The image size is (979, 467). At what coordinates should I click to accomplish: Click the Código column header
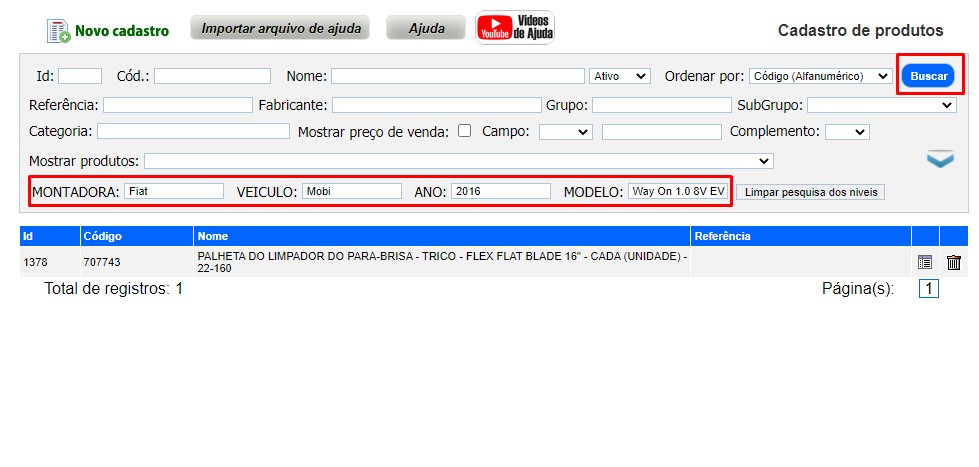click(x=137, y=236)
